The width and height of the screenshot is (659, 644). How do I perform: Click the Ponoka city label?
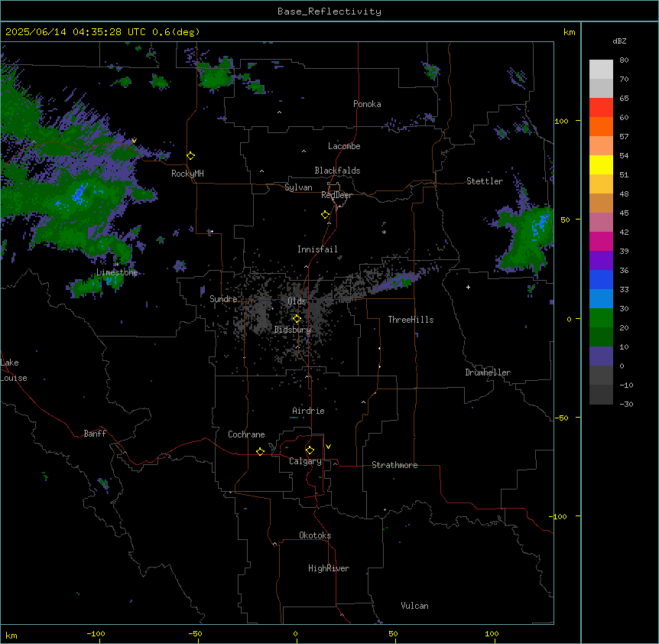pos(367,104)
